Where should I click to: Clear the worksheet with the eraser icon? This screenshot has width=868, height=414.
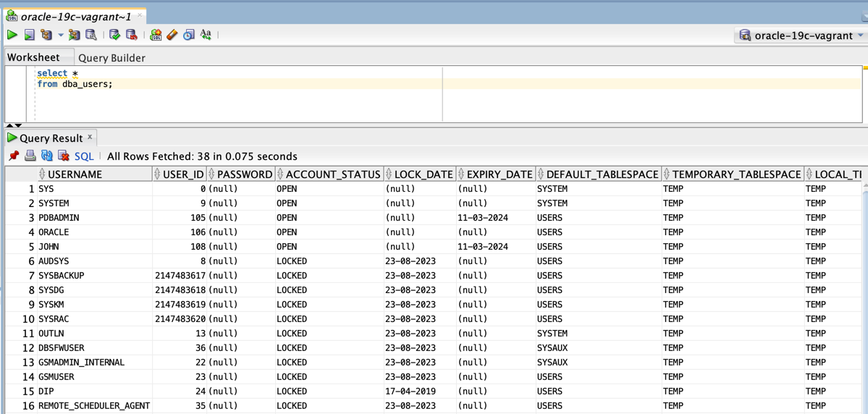click(172, 35)
